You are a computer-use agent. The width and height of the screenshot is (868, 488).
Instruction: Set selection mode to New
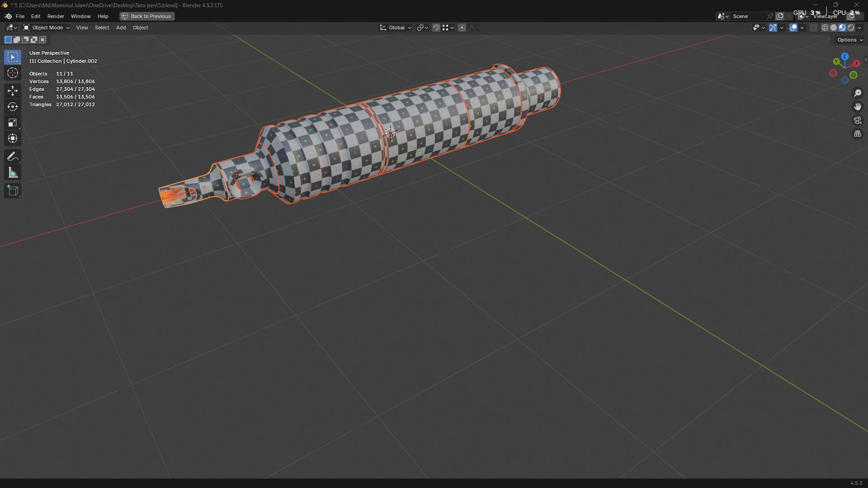[x=8, y=40]
